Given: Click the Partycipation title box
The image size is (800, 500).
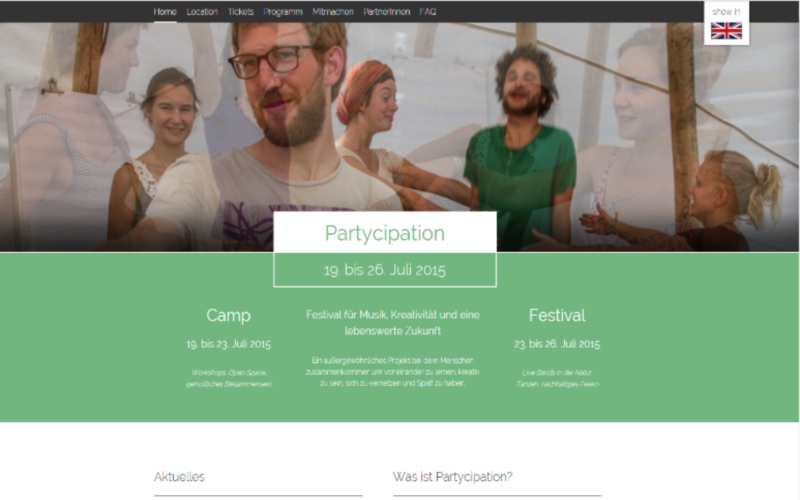Looking at the screenshot, I should coord(385,232).
